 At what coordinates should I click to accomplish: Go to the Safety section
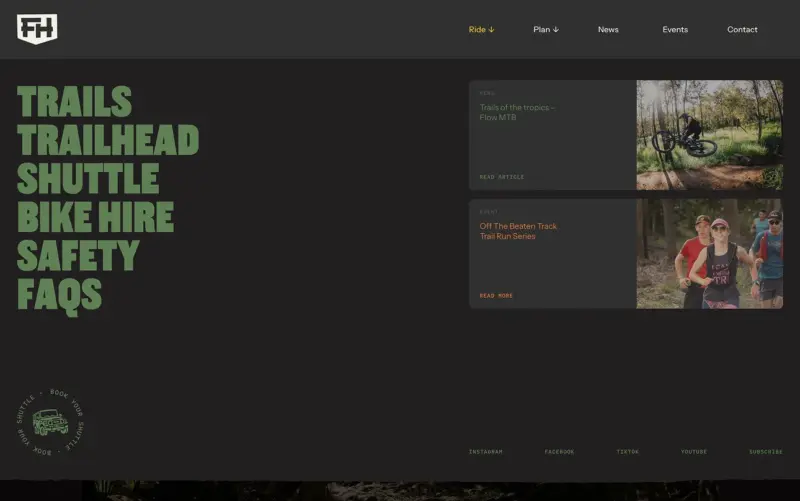[x=78, y=256]
